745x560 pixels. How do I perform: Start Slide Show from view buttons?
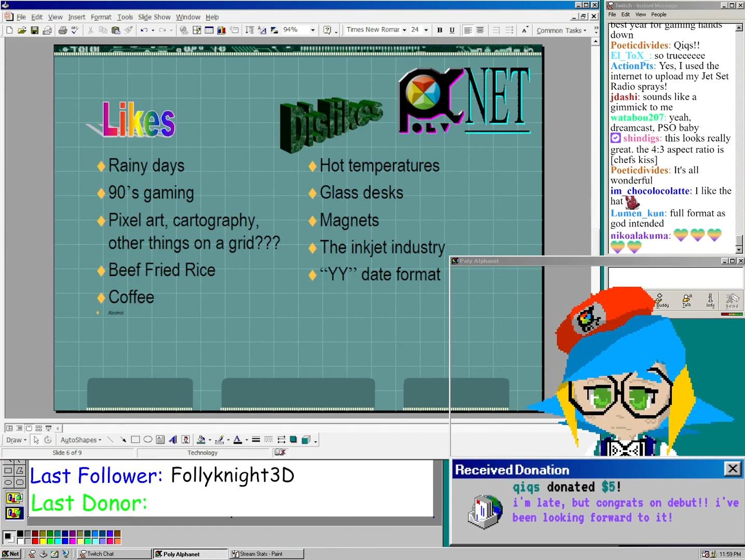pos(48,428)
